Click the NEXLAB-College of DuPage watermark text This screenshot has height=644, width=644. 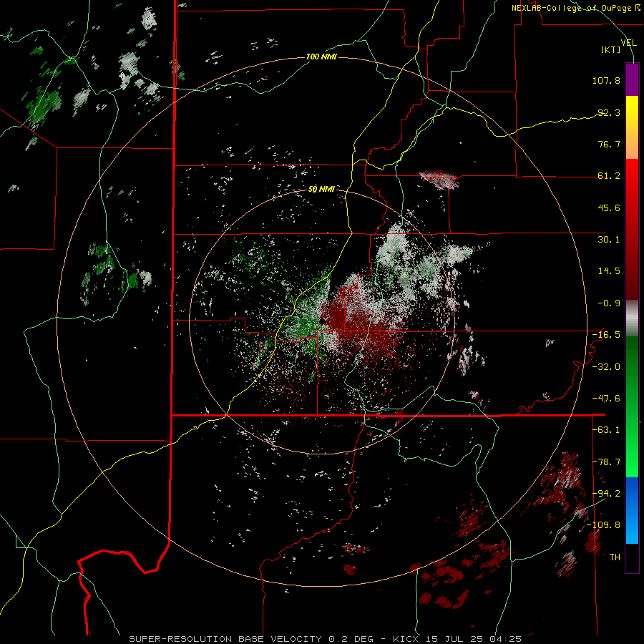tap(576, 8)
